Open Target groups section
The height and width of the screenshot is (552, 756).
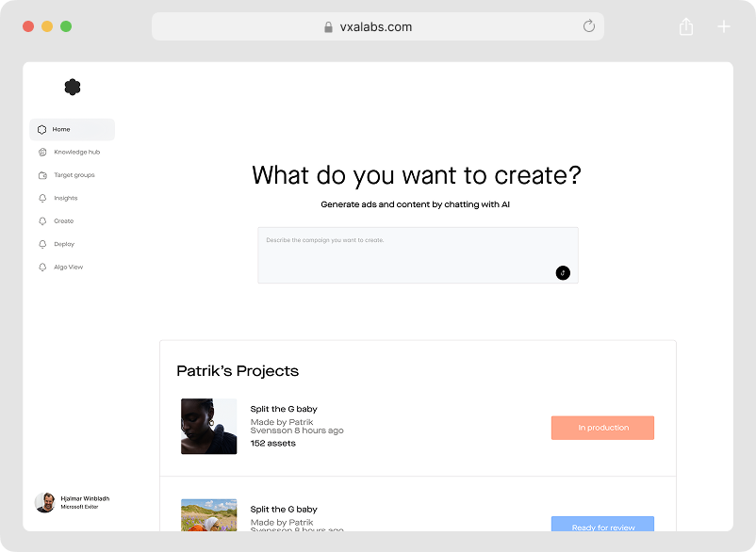tap(74, 175)
